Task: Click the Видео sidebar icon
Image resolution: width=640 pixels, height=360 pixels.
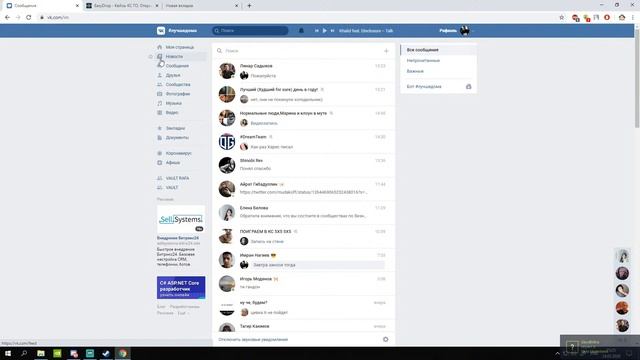Action: pos(160,112)
